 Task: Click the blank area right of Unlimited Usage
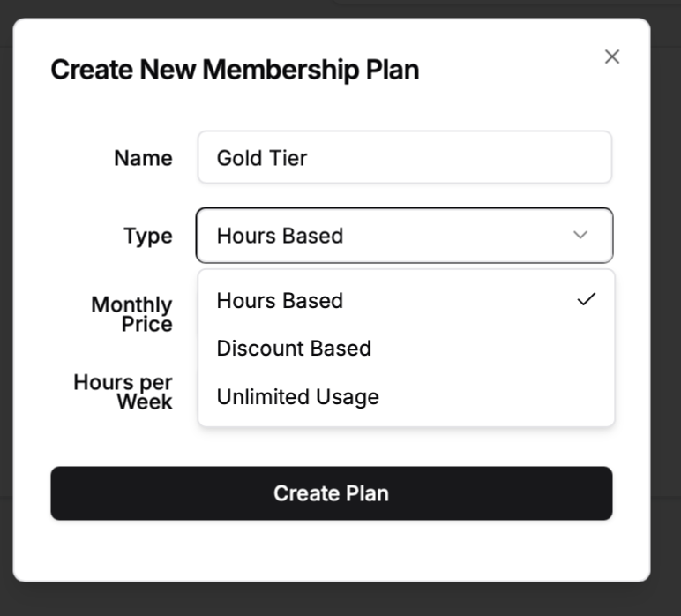pyautogui.click(x=494, y=397)
